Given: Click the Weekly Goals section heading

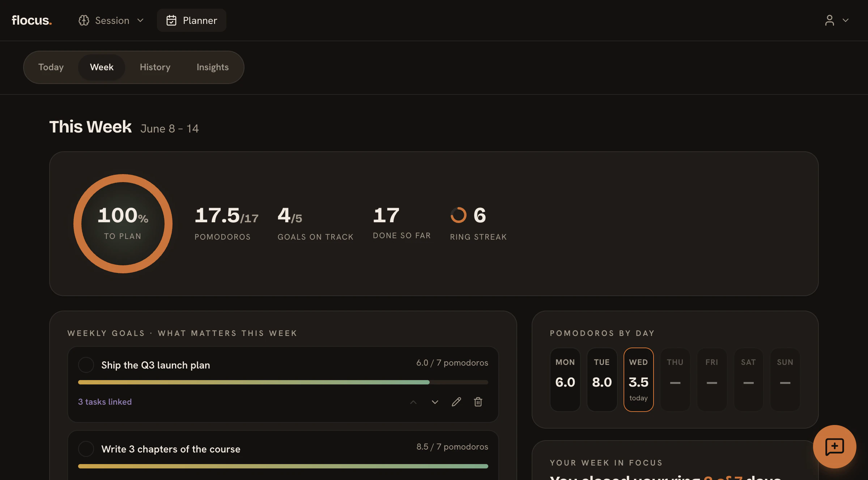Looking at the screenshot, I should 182,333.
